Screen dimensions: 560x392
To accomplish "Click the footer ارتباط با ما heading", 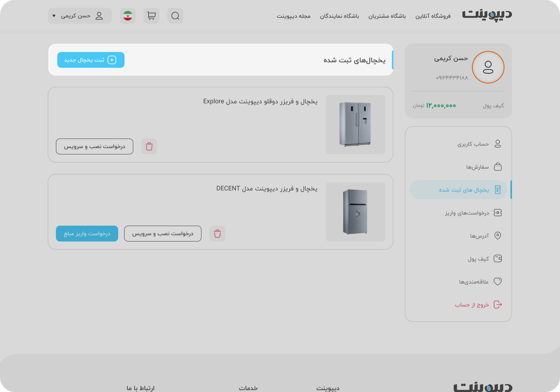I will point(140,388).
